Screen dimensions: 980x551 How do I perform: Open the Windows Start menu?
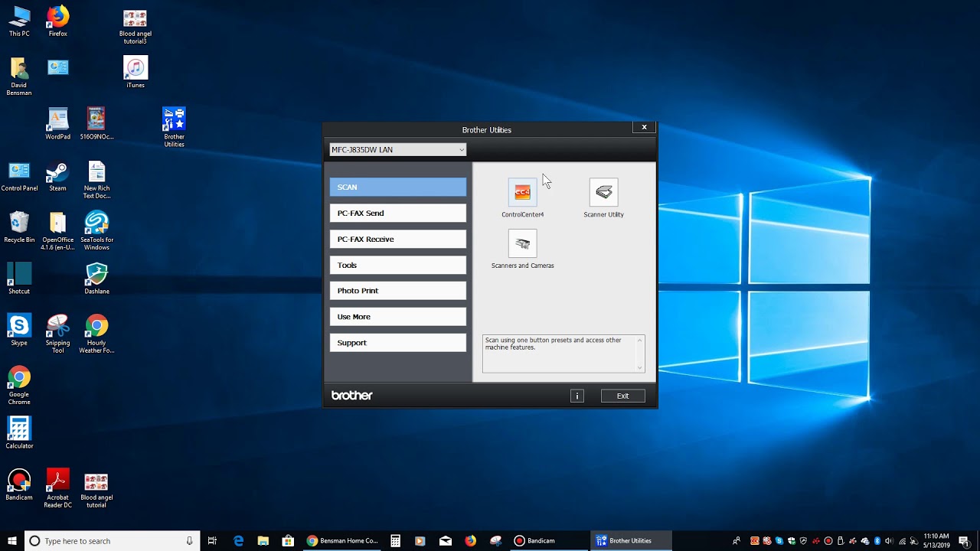(x=12, y=540)
